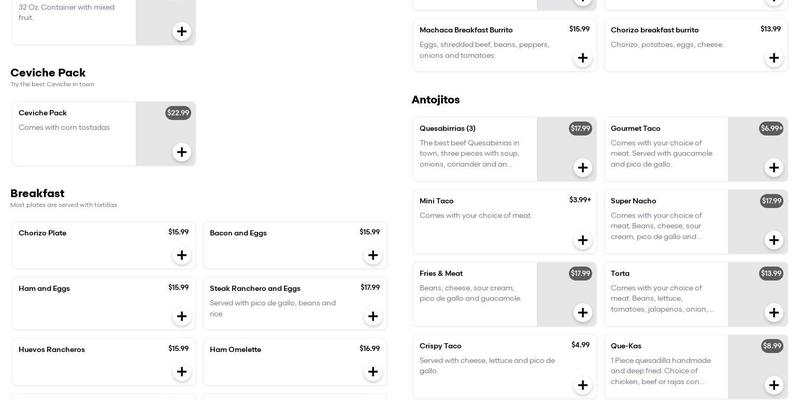Open Super Nacho item details
Viewport: 800px width, 400px height.
pyautogui.click(x=634, y=201)
